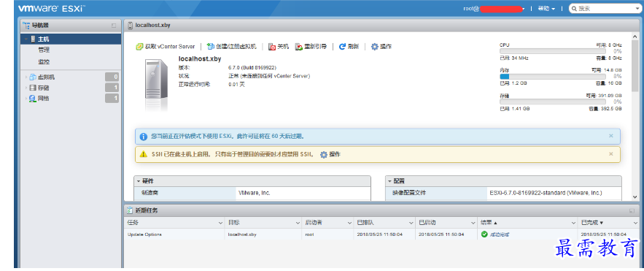The image size is (644, 271).
Task: Click the virtual machines (虚拟机) icon
Action: click(x=33, y=77)
